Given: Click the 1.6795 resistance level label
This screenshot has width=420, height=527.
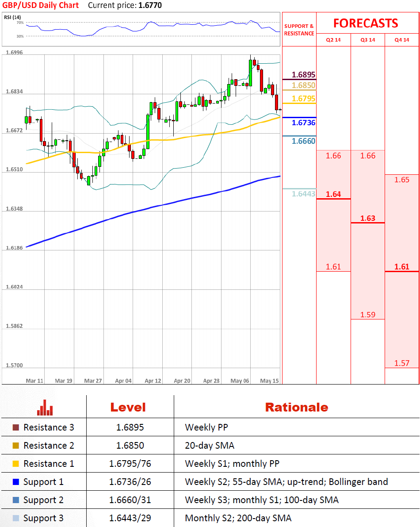Looking at the screenshot, I should [303, 99].
